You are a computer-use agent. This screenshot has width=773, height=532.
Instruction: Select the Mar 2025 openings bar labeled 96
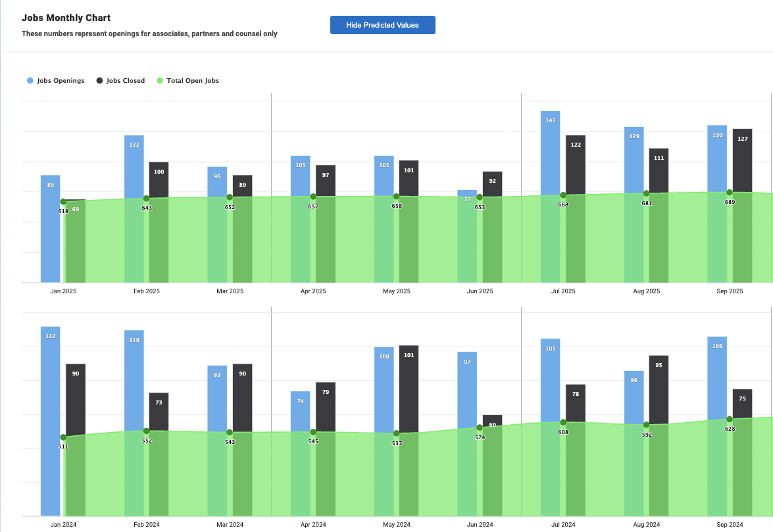[217, 181]
